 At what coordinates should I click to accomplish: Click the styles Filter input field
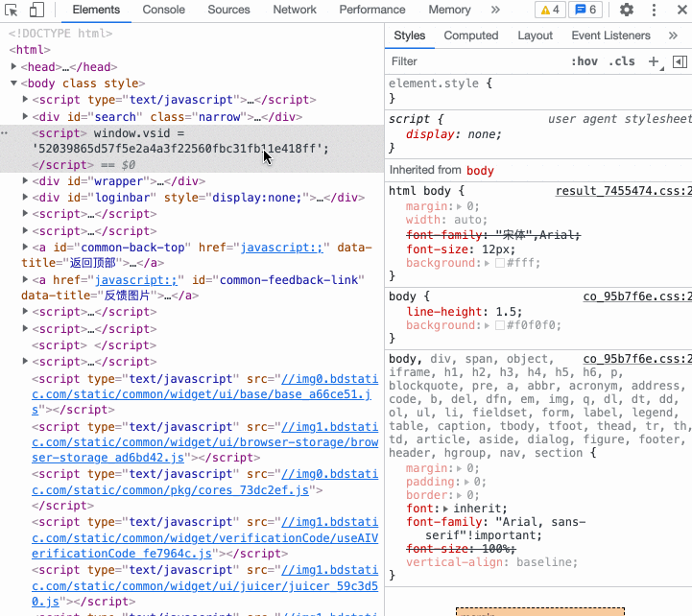click(476, 61)
